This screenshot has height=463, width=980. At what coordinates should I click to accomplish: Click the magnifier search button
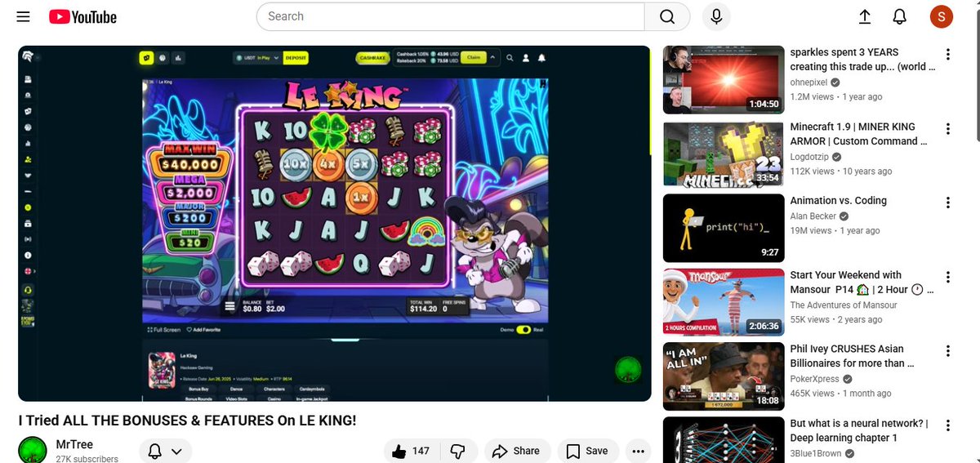pyautogui.click(x=667, y=16)
